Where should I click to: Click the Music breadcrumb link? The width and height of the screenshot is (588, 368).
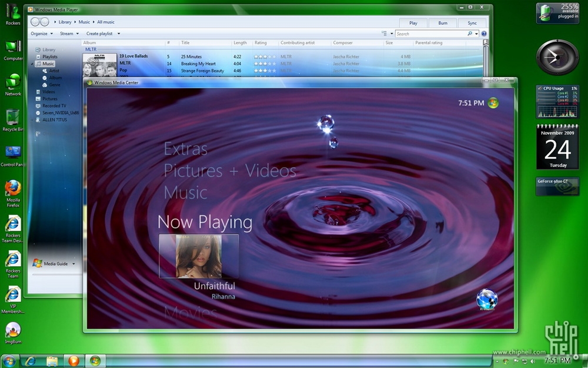[84, 22]
